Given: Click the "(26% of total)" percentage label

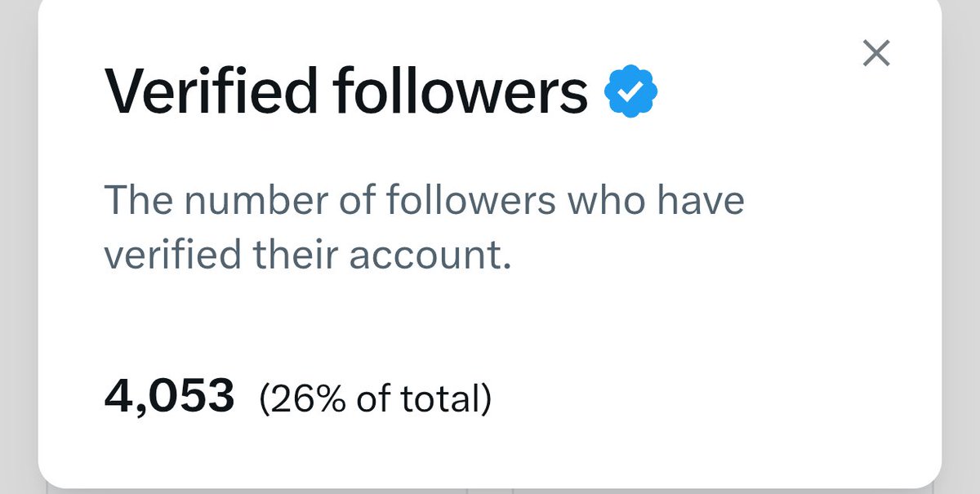Looking at the screenshot, I should [375, 399].
